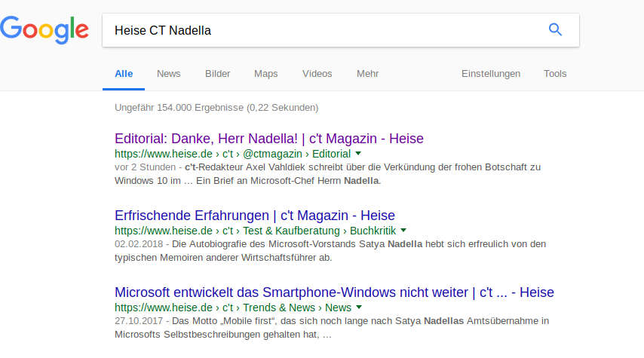Select the Alle results tab
644x358 pixels.
pyautogui.click(x=124, y=74)
